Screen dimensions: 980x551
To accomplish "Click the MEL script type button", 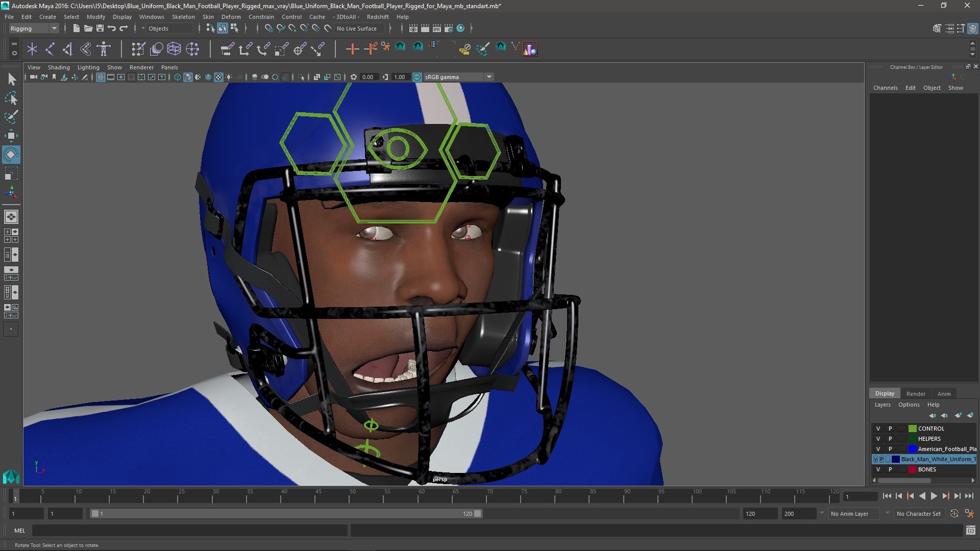I will (19, 531).
